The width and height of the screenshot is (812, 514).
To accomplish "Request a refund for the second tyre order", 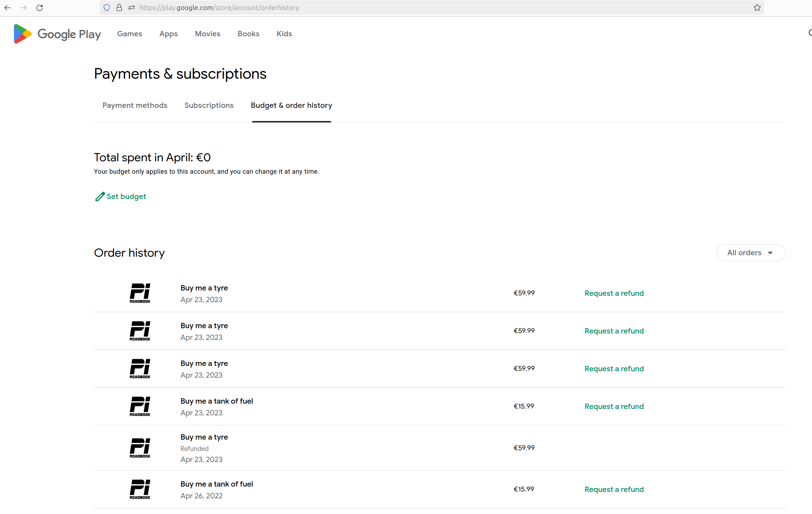I will (614, 331).
